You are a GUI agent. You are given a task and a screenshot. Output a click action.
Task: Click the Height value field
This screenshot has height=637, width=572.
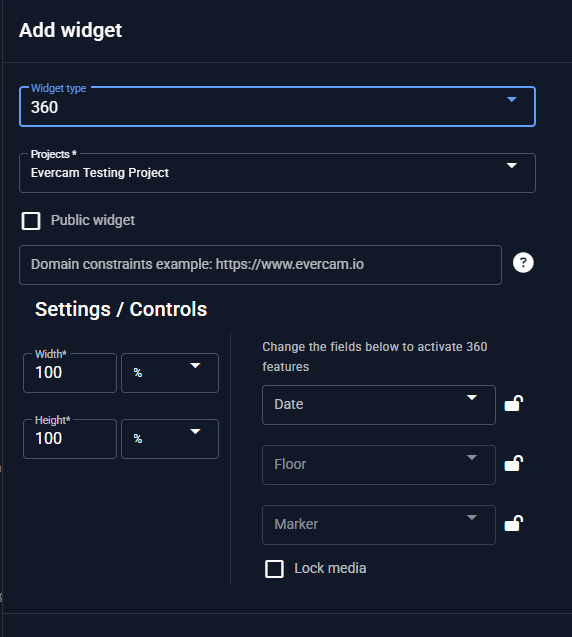[x=70, y=439]
